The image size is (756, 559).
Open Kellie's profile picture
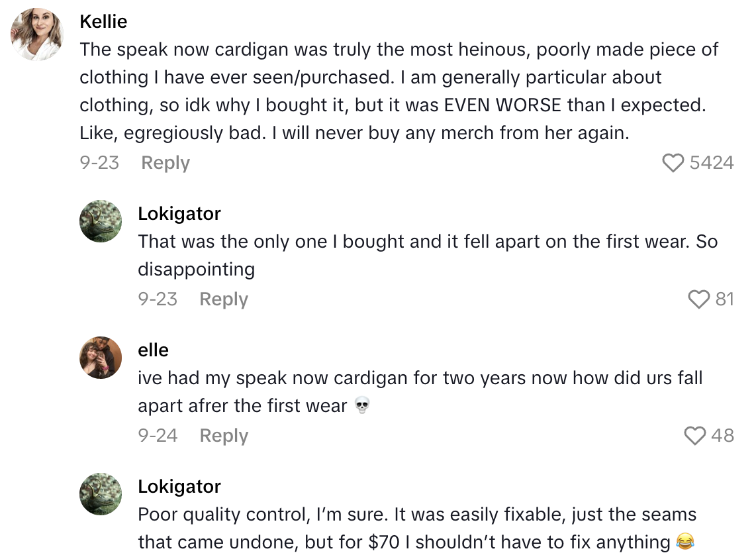point(36,33)
